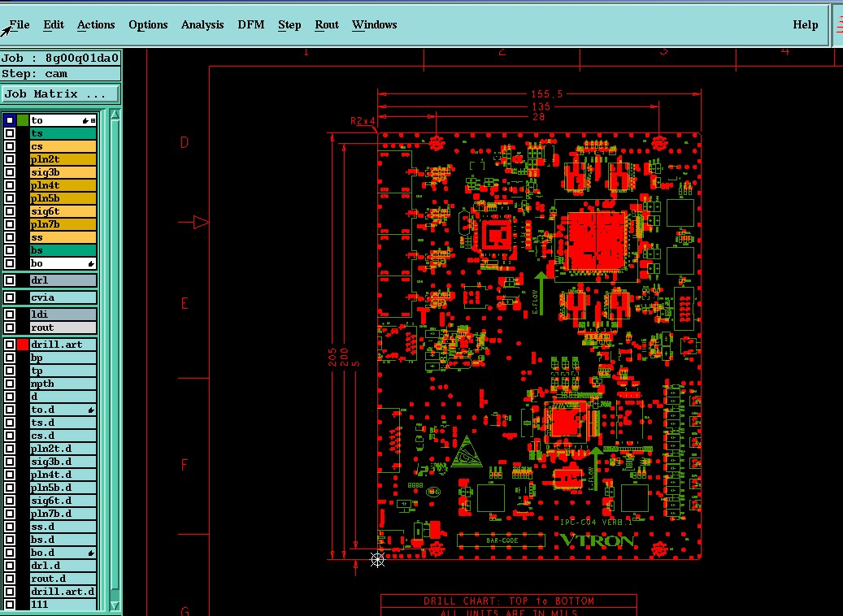Click the origin crosshair marker at board corner
Image resolution: width=843 pixels, height=616 pixels.
tap(378, 560)
